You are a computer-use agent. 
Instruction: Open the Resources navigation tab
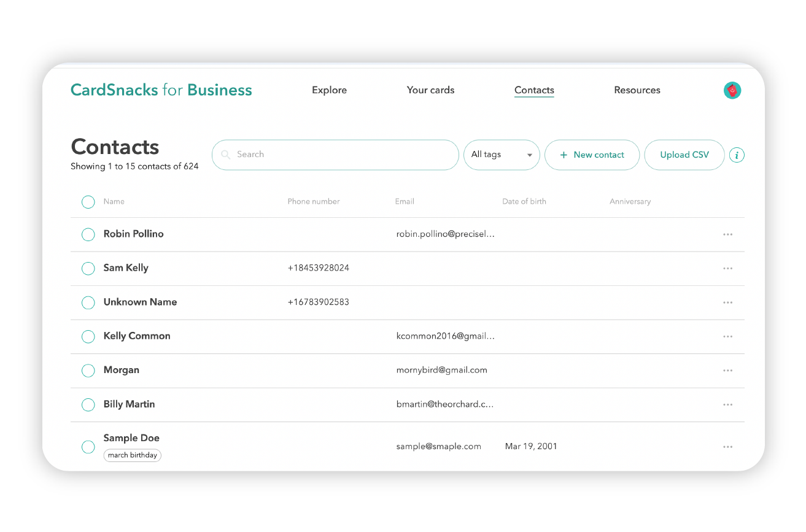(637, 90)
